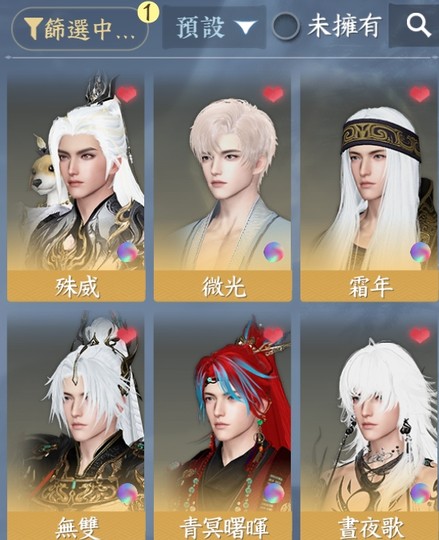This screenshot has height=540, width=439.
Task: Toggle favorite heart on 青冥曙暉 card
Action: coord(273,335)
